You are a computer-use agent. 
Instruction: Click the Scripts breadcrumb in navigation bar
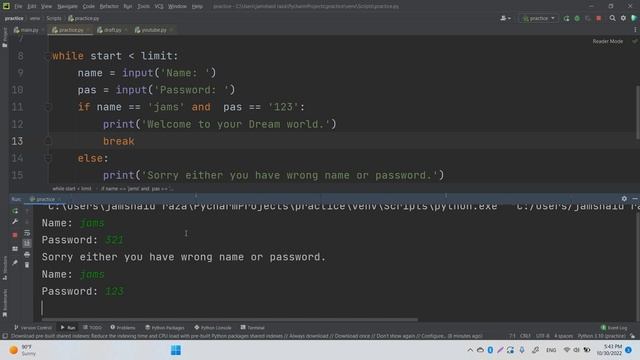pos(53,18)
